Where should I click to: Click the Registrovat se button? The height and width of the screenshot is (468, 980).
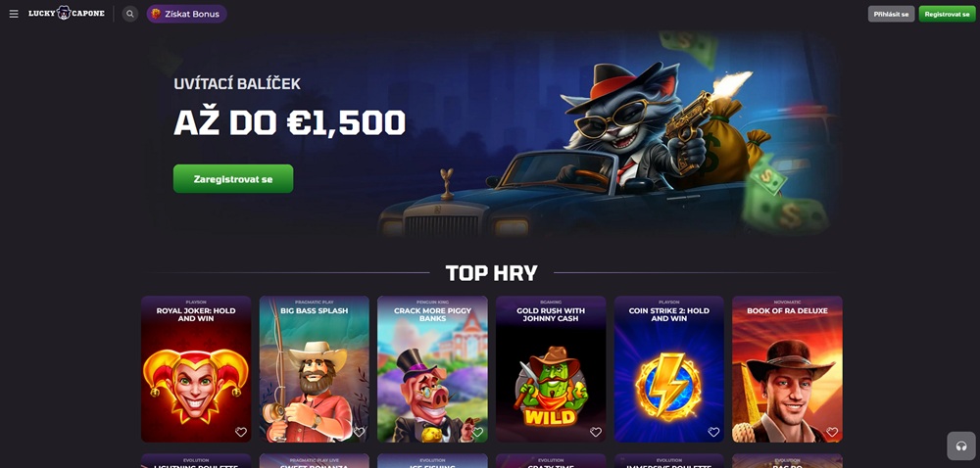(x=947, y=14)
